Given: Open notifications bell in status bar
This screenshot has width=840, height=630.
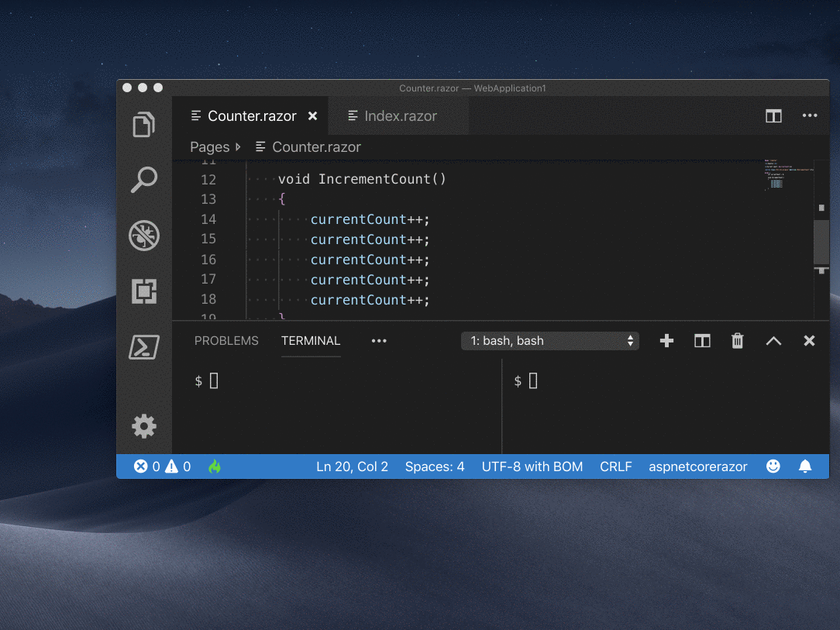Looking at the screenshot, I should tap(804, 466).
